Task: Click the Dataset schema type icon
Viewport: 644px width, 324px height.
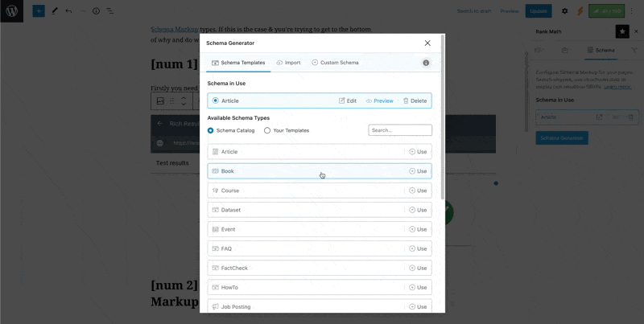Action: (x=215, y=210)
